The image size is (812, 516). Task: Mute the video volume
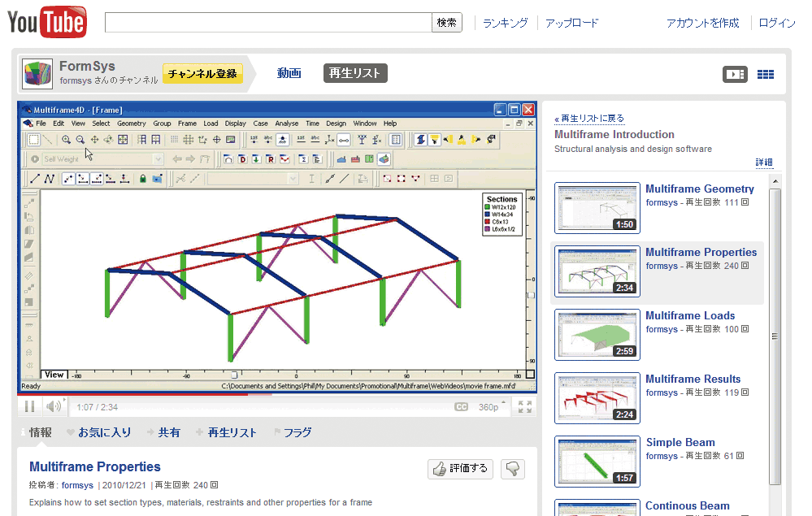pyautogui.click(x=54, y=407)
